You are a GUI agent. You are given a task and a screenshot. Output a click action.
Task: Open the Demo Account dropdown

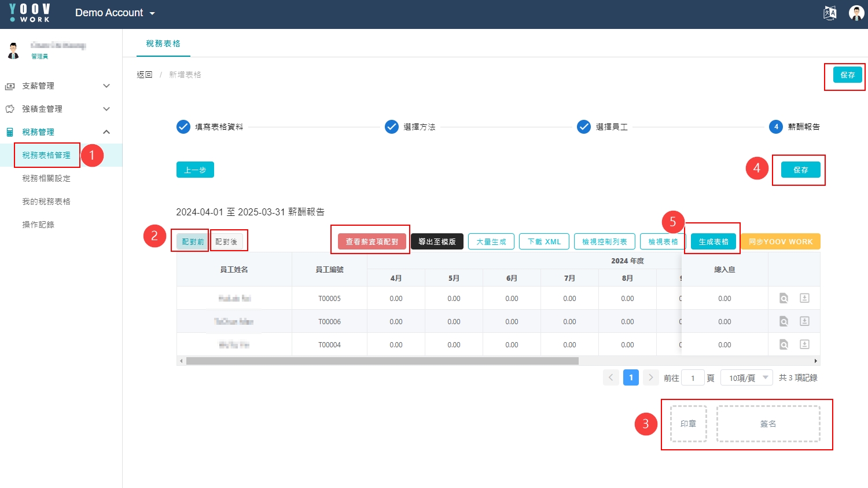coord(115,13)
